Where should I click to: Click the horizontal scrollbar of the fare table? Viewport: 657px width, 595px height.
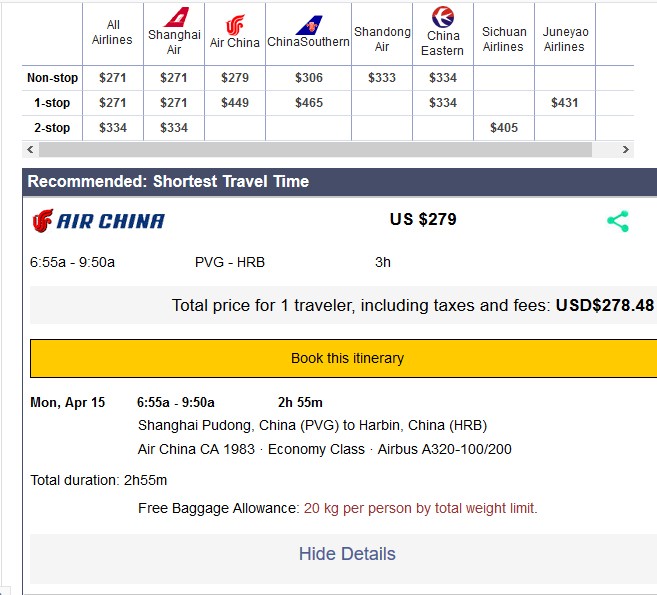(315, 150)
